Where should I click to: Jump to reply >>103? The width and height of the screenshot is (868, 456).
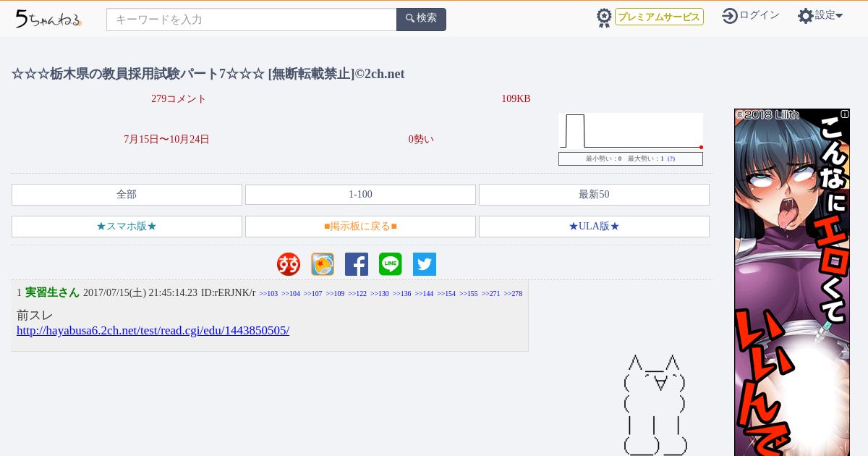pyautogui.click(x=268, y=294)
